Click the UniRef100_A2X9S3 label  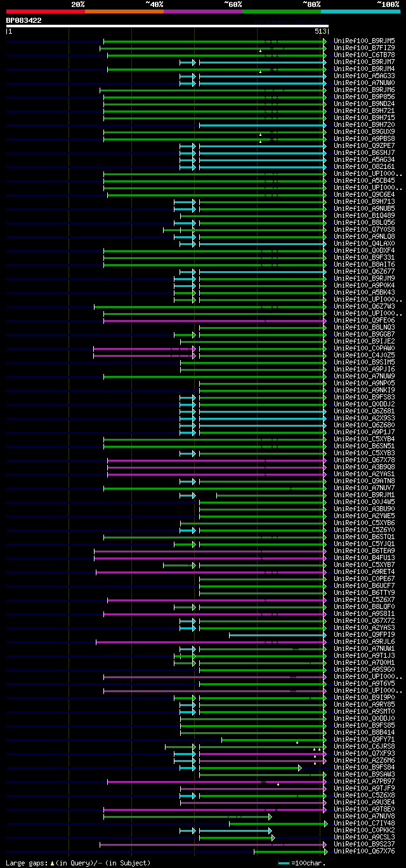[365, 418]
